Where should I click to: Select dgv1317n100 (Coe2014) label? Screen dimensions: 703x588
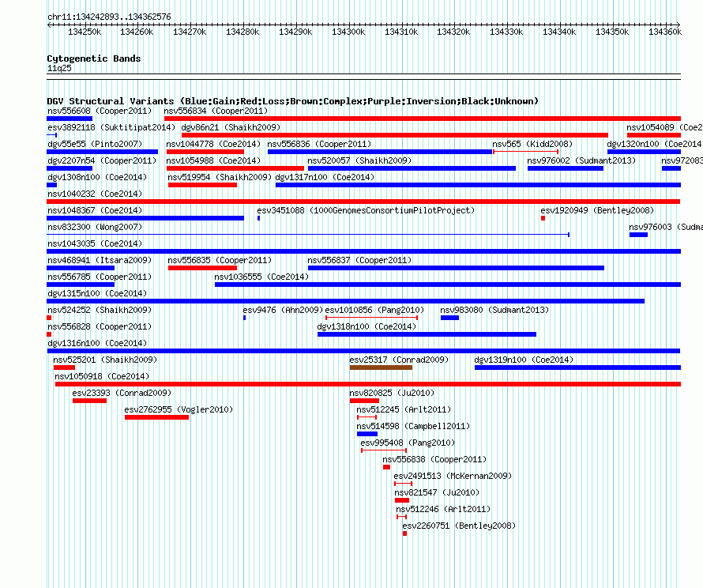325,177
